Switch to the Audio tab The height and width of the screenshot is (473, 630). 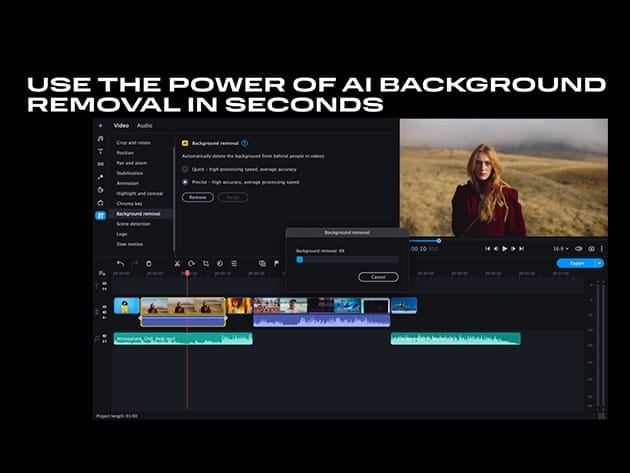pos(145,126)
